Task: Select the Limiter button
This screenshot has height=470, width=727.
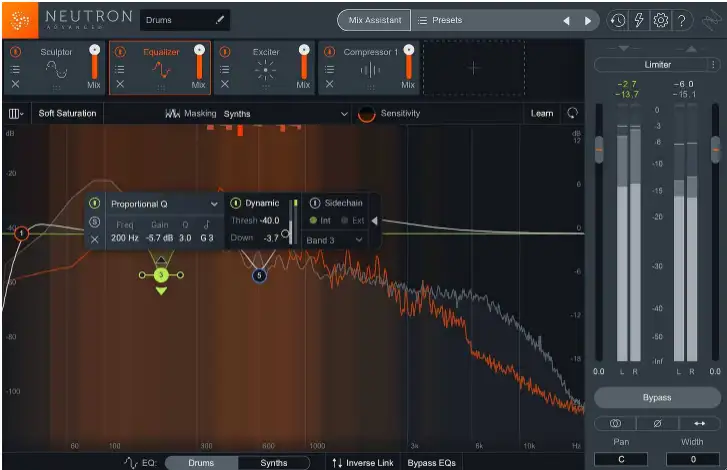Action: tap(657, 65)
